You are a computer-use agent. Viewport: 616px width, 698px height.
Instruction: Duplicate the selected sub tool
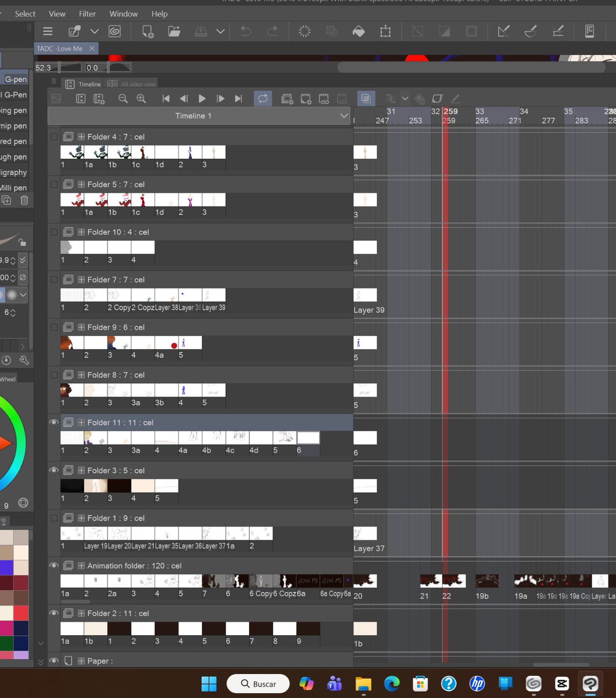pos(6,200)
